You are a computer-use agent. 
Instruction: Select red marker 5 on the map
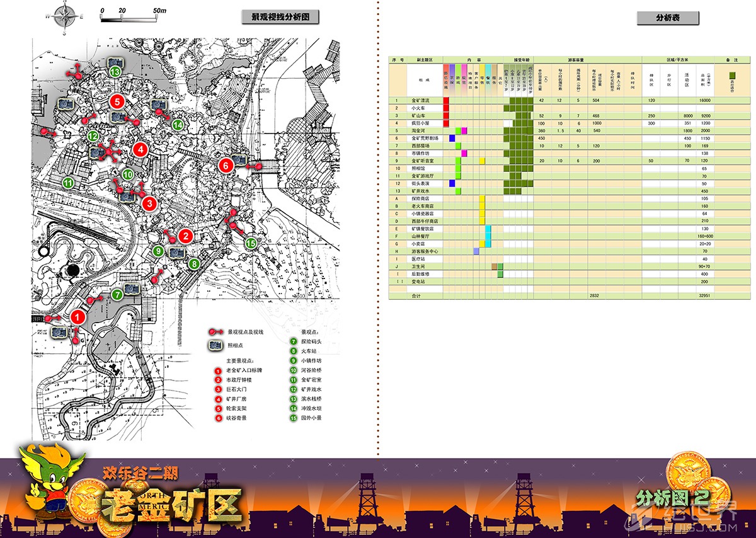[x=116, y=101]
